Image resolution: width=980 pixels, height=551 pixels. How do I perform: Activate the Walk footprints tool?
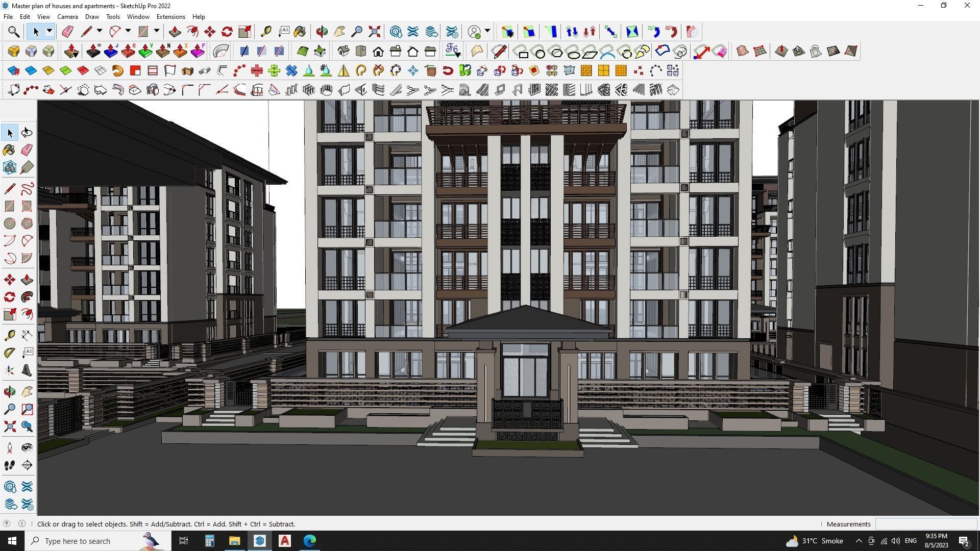pyautogui.click(x=10, y=465)
